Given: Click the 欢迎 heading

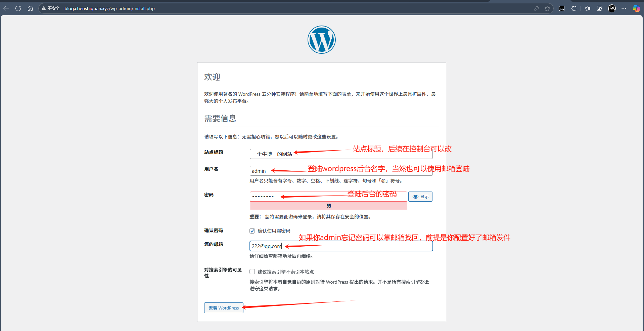Looking at the screenshot, I should click(212, 77).
